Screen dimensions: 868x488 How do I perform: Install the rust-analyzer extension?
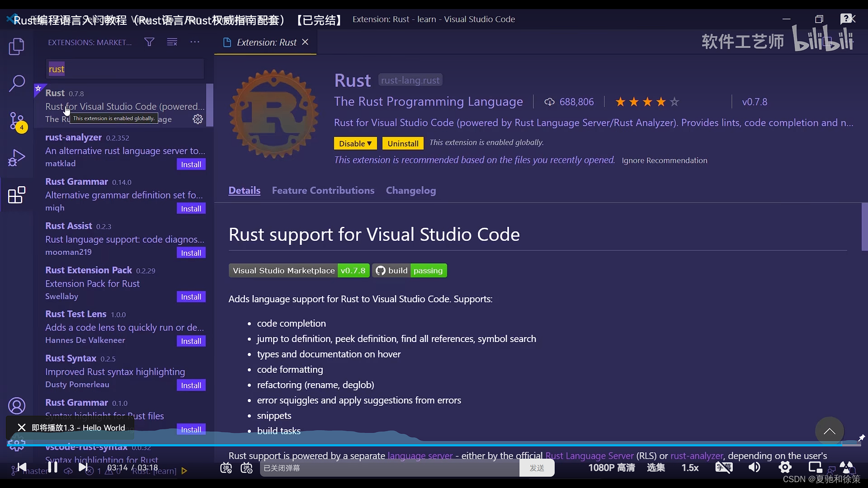click(191, 164)
